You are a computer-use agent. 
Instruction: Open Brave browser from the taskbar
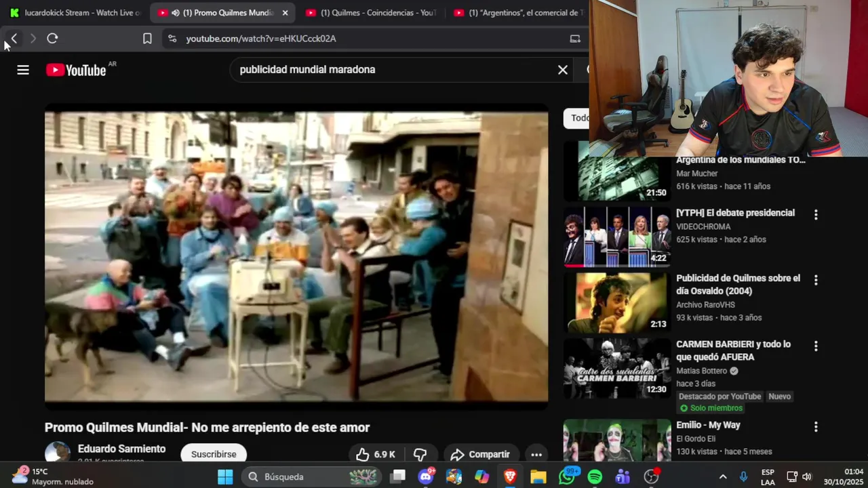(x=510, y=476)
